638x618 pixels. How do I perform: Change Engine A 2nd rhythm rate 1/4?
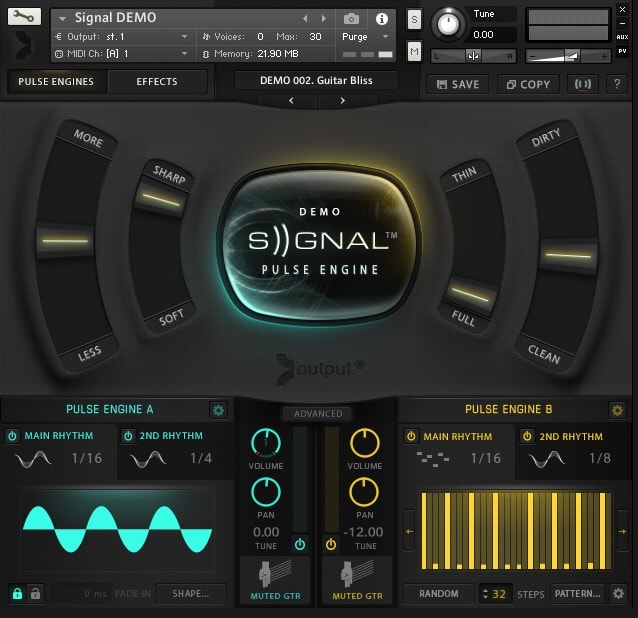[201, 459]
